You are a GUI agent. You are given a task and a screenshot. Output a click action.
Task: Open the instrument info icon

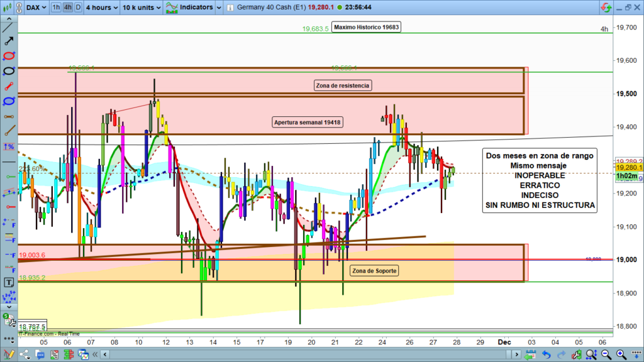[231, 8]
